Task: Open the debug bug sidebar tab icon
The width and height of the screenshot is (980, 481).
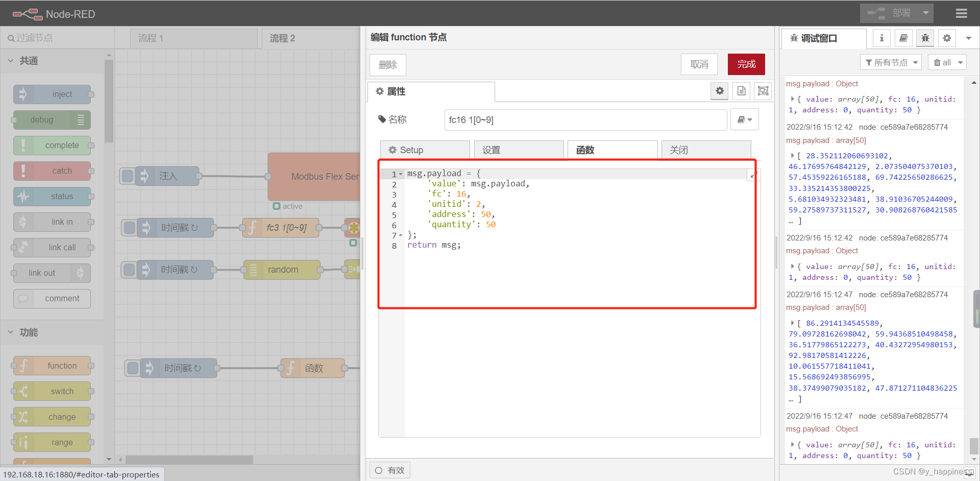Action: 925,38
